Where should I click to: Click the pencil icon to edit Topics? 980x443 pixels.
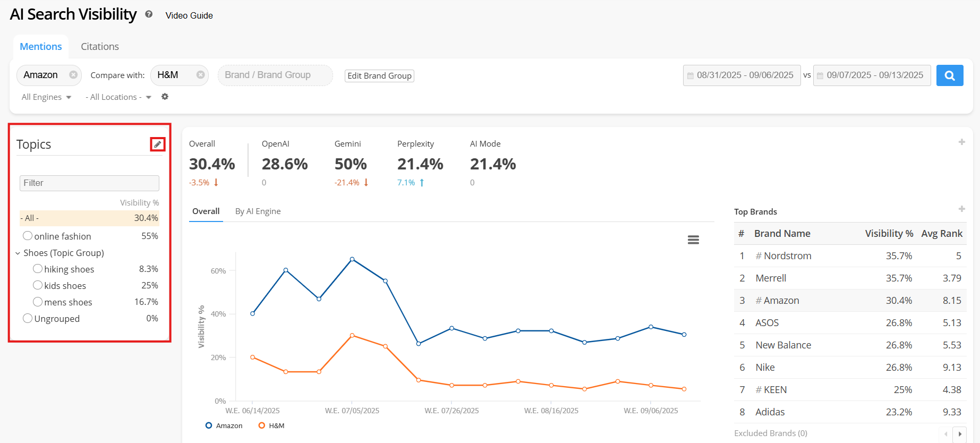click(x=157, y=144)
